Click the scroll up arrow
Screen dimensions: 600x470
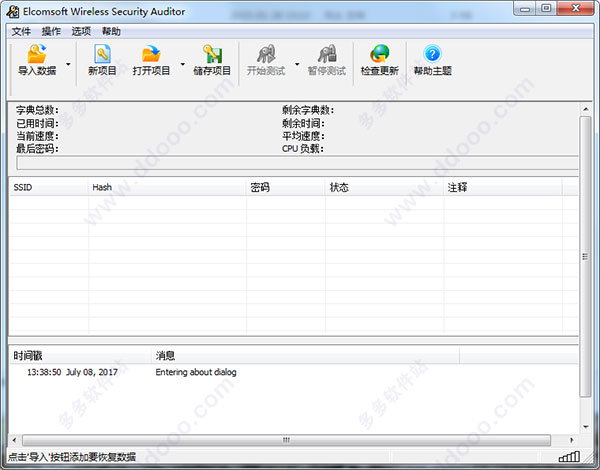point(585,109)
